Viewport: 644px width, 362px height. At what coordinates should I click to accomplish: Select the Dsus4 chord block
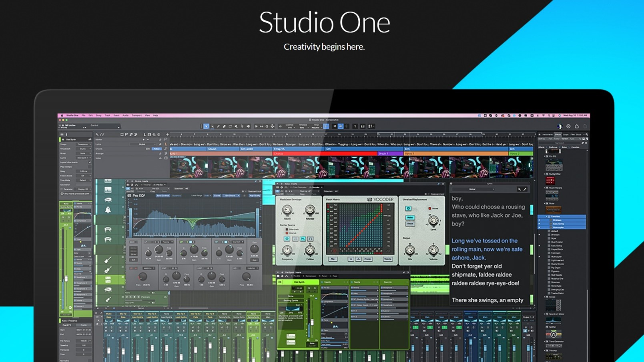pos(223,149)
